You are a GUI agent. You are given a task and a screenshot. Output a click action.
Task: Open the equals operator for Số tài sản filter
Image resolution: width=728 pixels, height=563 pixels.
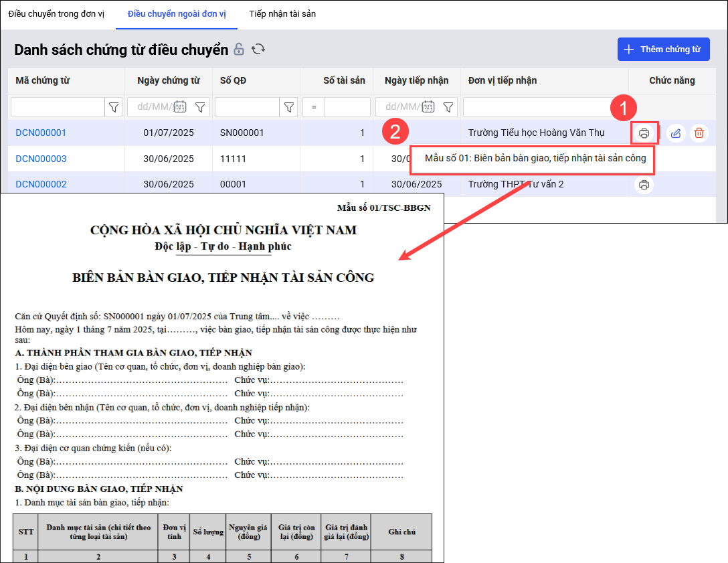click(x=313, y=107)
